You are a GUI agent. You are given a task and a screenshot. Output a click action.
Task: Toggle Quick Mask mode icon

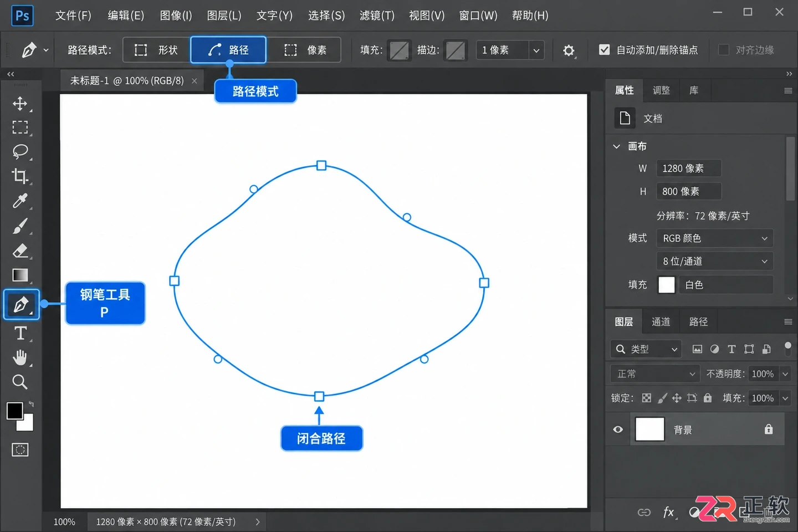tap(20, 449)
